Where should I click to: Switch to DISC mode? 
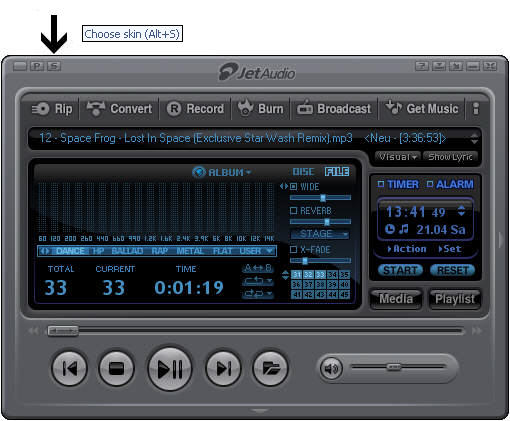pyautogui.click(x=303, y=172)
